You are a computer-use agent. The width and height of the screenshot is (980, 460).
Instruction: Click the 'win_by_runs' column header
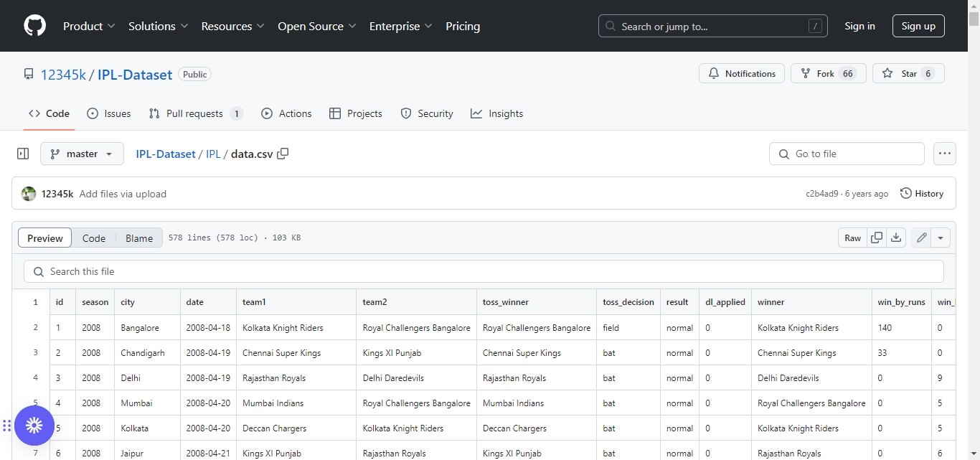pyautogui.click(x=902, y=302)
